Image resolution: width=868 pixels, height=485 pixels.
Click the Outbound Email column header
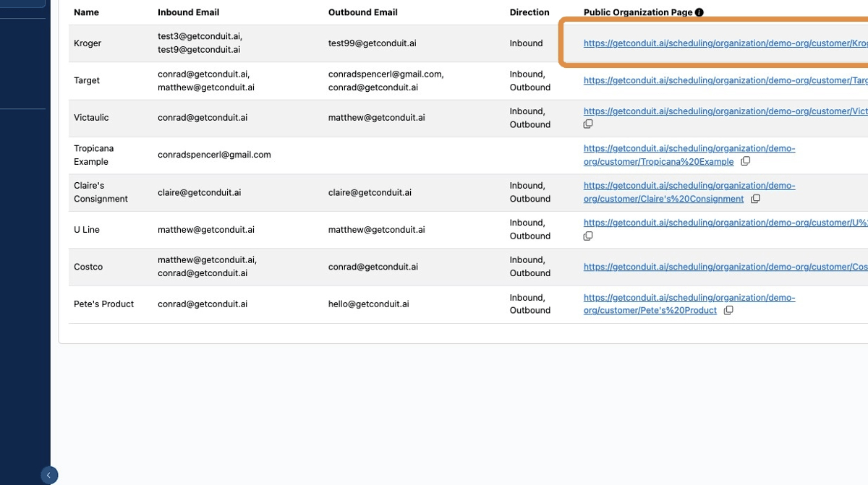363,12
